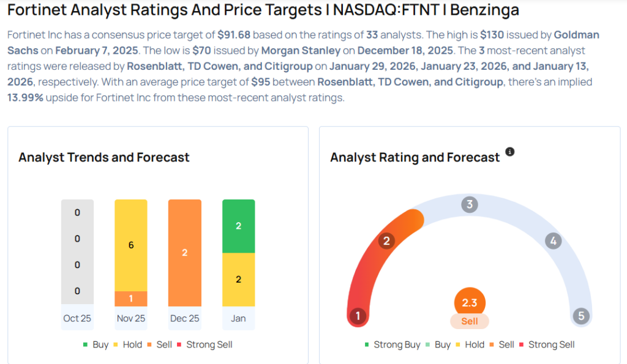Click the info icon beside Analyst Rating heading
The height and width of the screenshot is (364, 627).
pyautogui.click(x=510, y=152)
